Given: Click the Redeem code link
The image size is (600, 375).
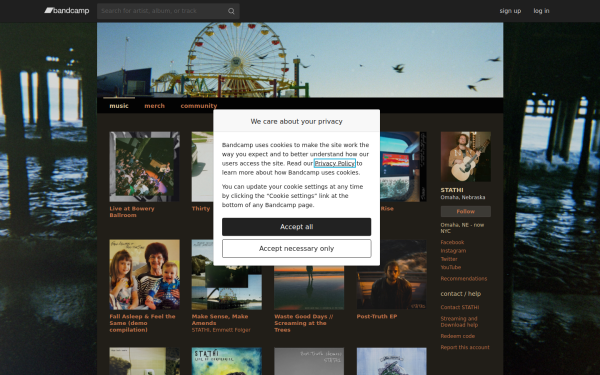Looking at the screenshot, I should [458, 336].
